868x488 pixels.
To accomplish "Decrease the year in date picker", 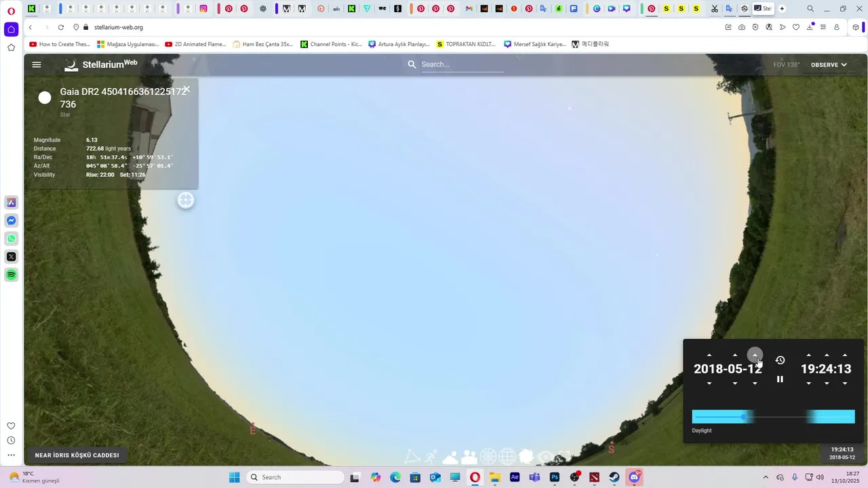I will click(x=709, y=383).
